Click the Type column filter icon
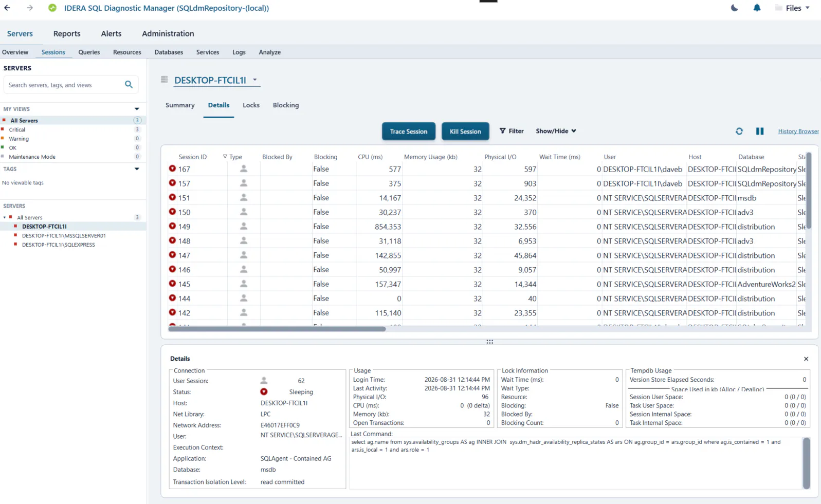 [x=225, y=157]
